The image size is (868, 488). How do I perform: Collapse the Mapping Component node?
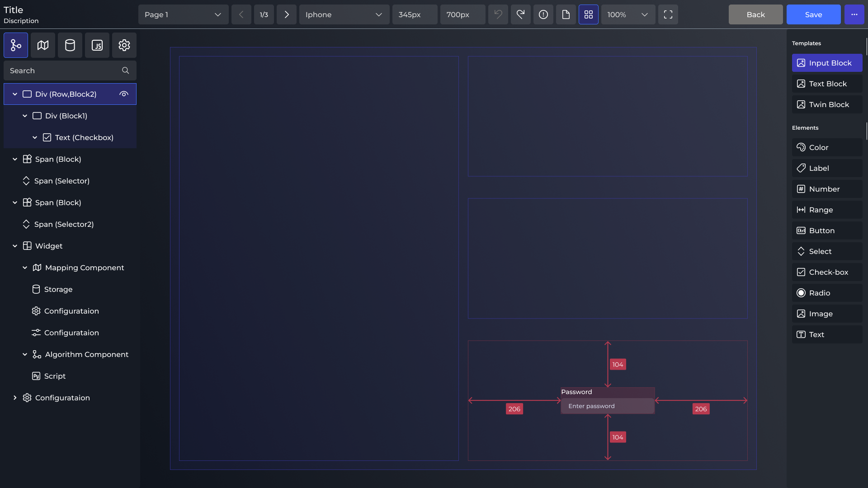[x=25, y=267]
